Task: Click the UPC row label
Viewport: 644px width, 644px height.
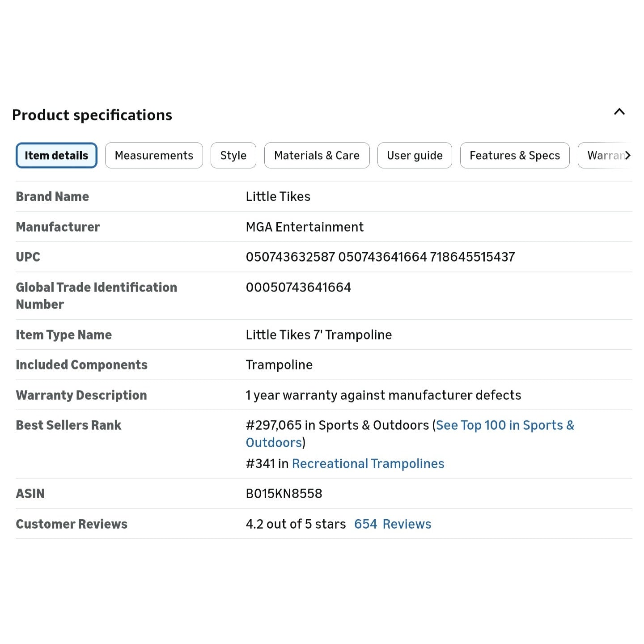Action: (x=28, y=257)
